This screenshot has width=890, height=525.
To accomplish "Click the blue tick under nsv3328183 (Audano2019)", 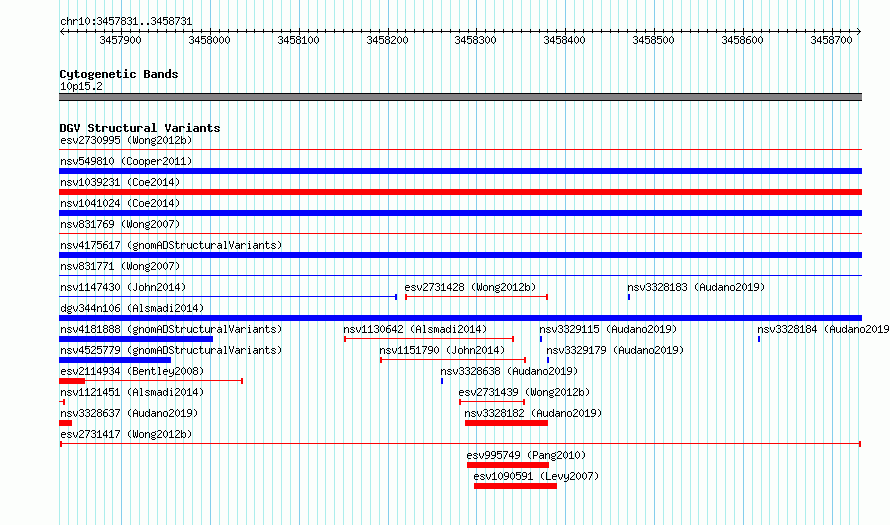I will click(629, 297).
